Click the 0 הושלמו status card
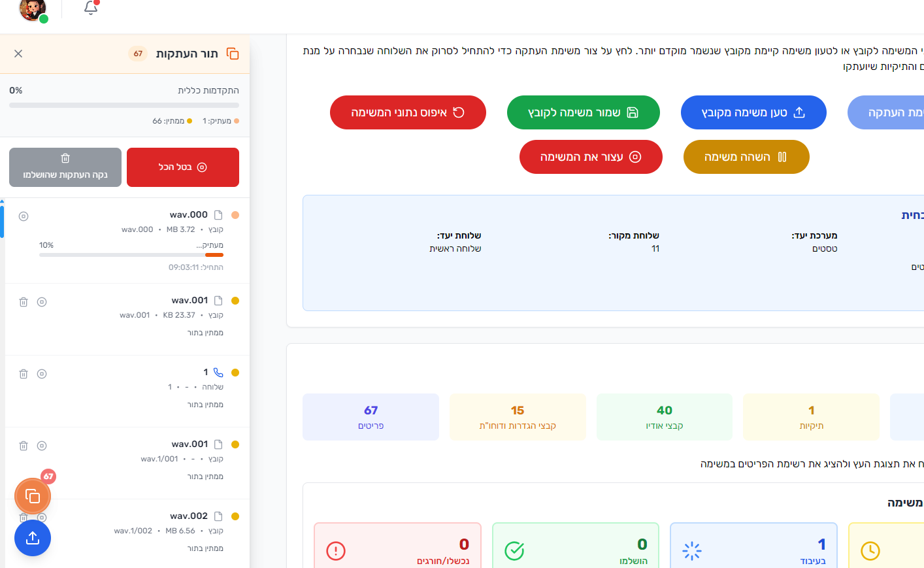The height and width of the screenshot is (568, 924). coord(576,546)
